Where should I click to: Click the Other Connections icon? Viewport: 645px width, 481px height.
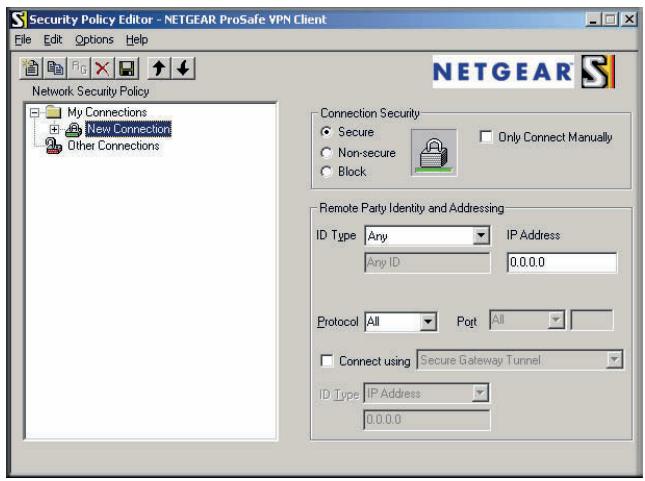[53, 146]
